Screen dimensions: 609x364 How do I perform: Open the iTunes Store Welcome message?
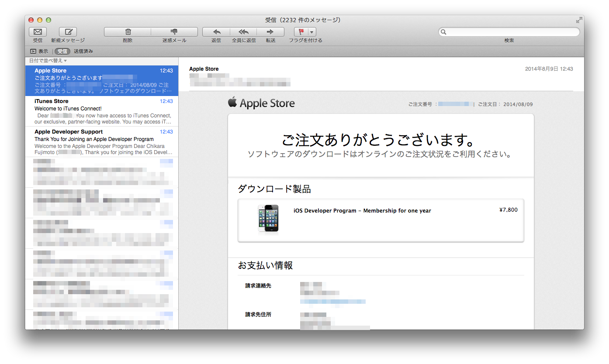click(102, 111)
